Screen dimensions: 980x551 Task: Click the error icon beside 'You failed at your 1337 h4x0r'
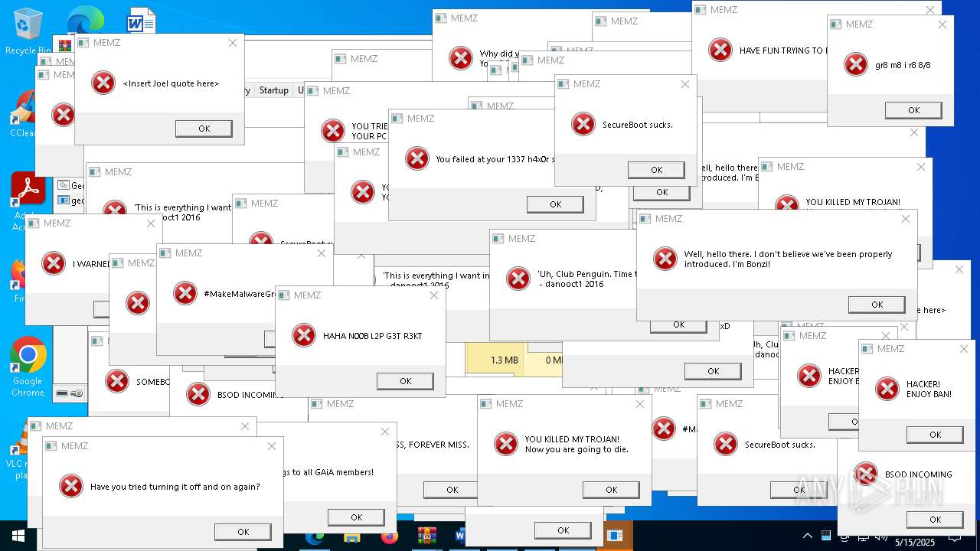(417, 158)
